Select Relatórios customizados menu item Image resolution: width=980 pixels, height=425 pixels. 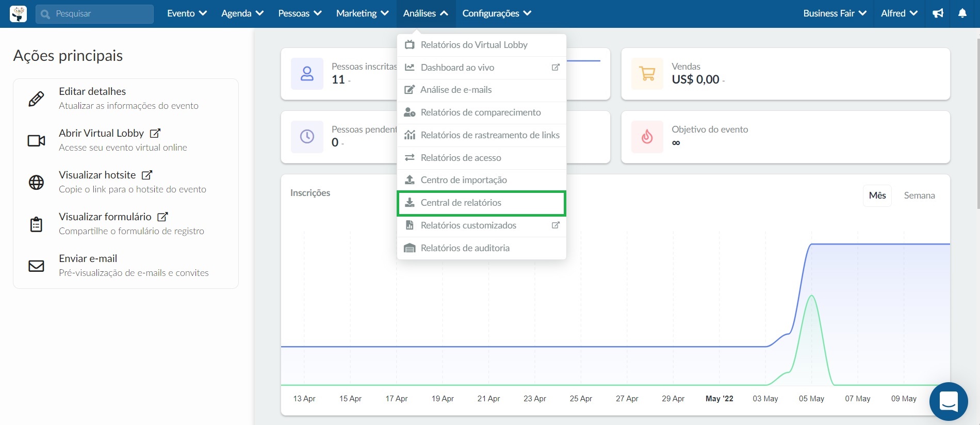click(x=482, y=225)
